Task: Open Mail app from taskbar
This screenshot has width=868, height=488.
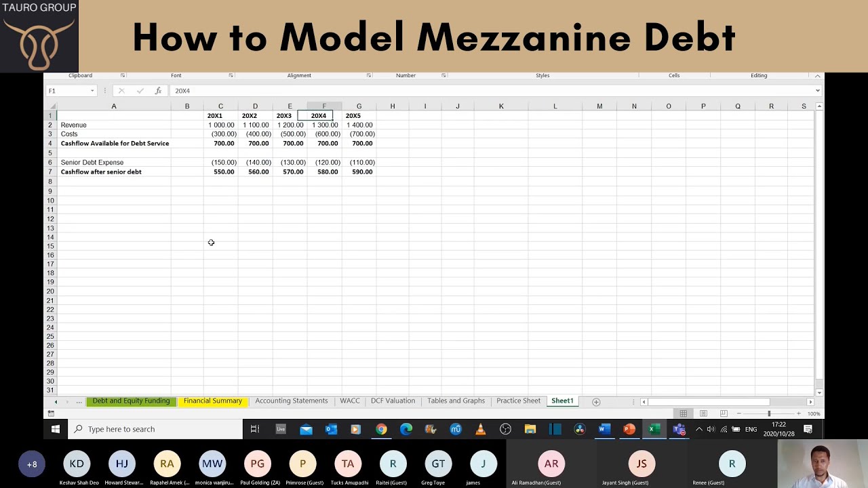Action: [306, 429]
